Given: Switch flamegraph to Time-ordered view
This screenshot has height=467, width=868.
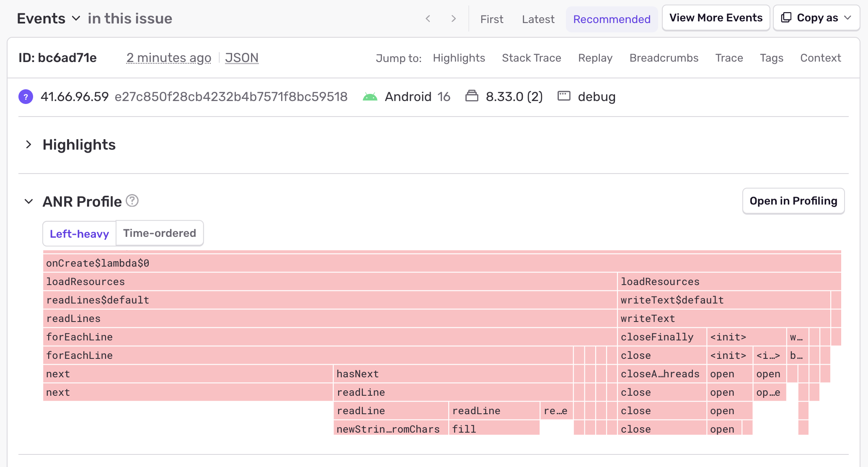Looking at the screenshot, I should (160, 233).
